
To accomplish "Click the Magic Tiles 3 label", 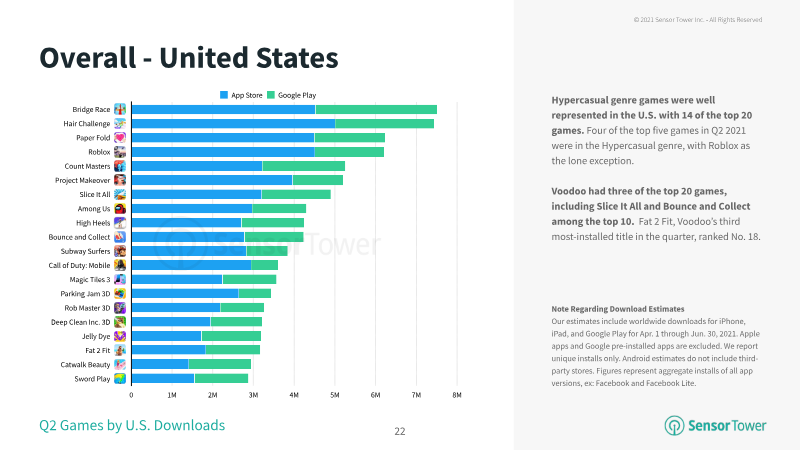I will coord(90,280).
